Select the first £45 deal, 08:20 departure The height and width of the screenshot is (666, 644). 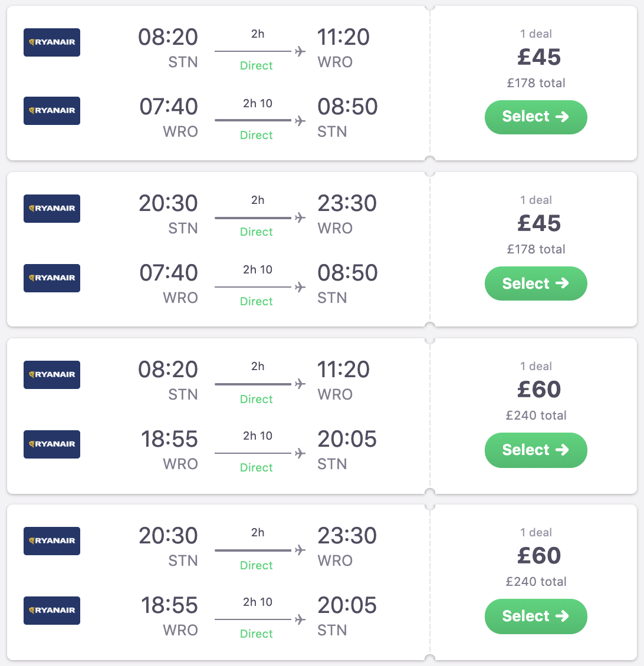pyautogui.click(x=535, y=117)
